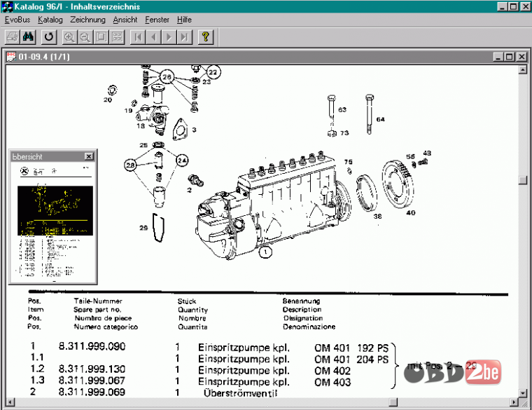Click part label 29 next to gasket
532x410 pixels.
(x=143, y=228)
